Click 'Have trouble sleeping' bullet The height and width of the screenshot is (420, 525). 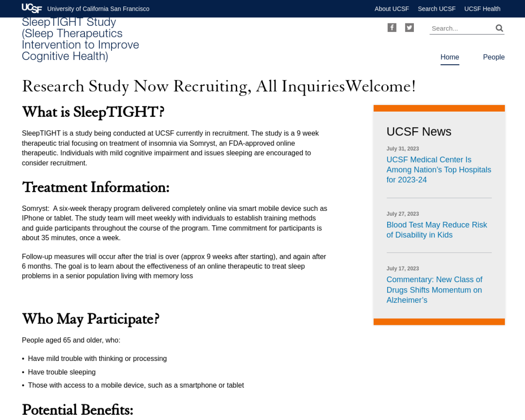point(62,372)
